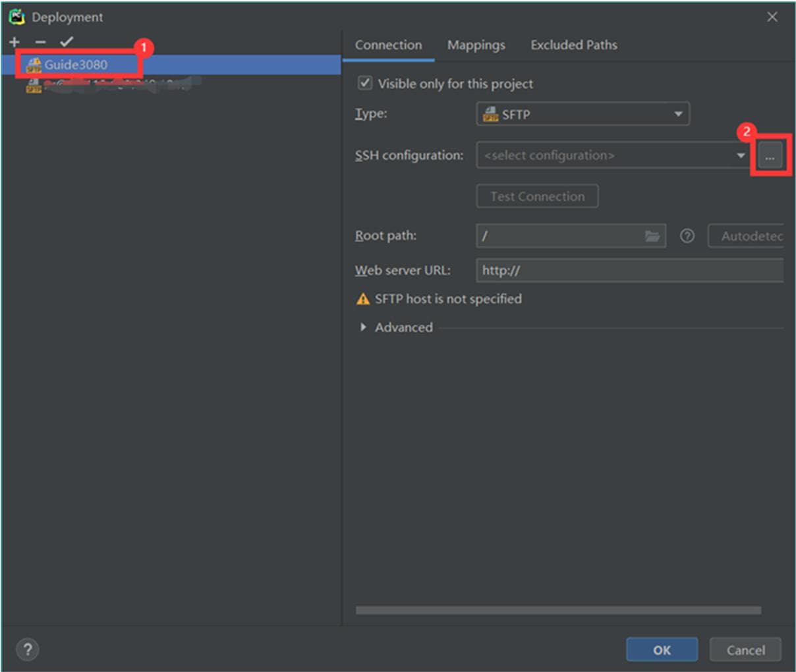This screenshot has height=672, width=796.
Task: Click the Web server URL input field
Action: [629, 270]
